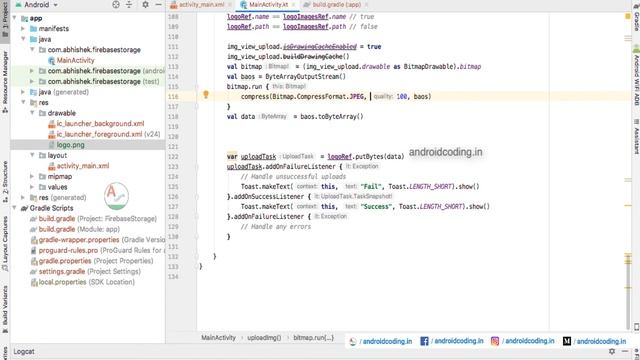
Task: Collapse Gradle Scripts node
Action: point(15,208)
